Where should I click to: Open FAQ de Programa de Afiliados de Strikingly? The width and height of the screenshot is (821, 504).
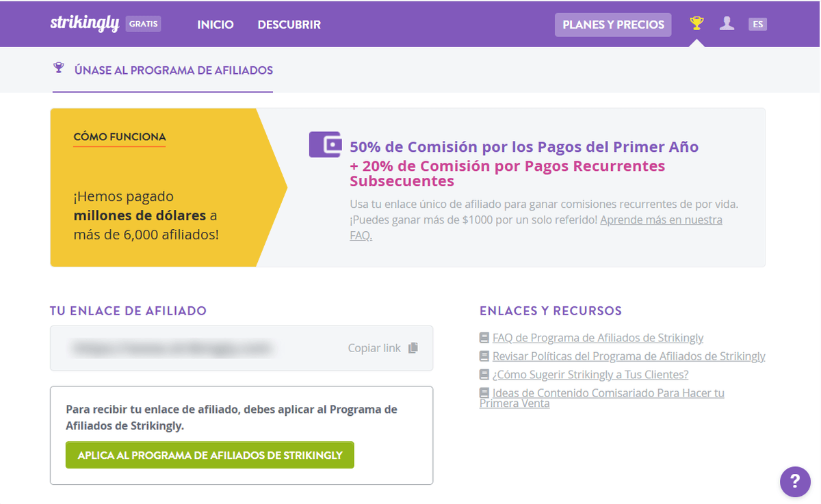click(598, 337)
